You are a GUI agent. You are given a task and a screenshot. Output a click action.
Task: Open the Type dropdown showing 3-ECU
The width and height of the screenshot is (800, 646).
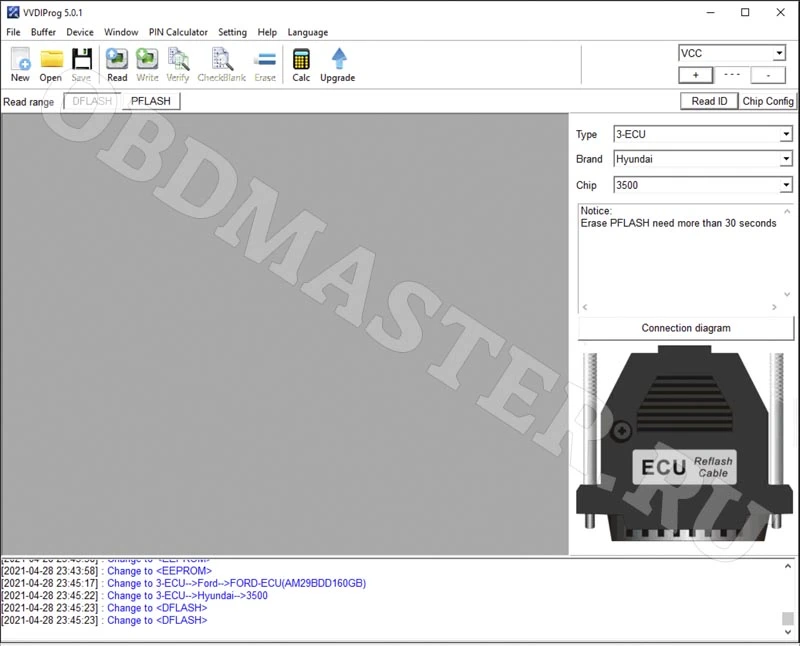point(786,134)
